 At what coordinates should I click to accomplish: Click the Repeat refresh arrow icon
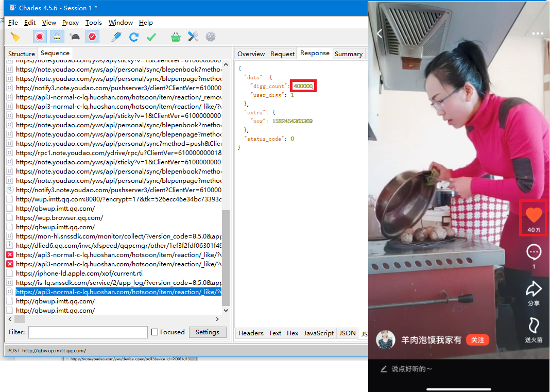pos(134,37)
